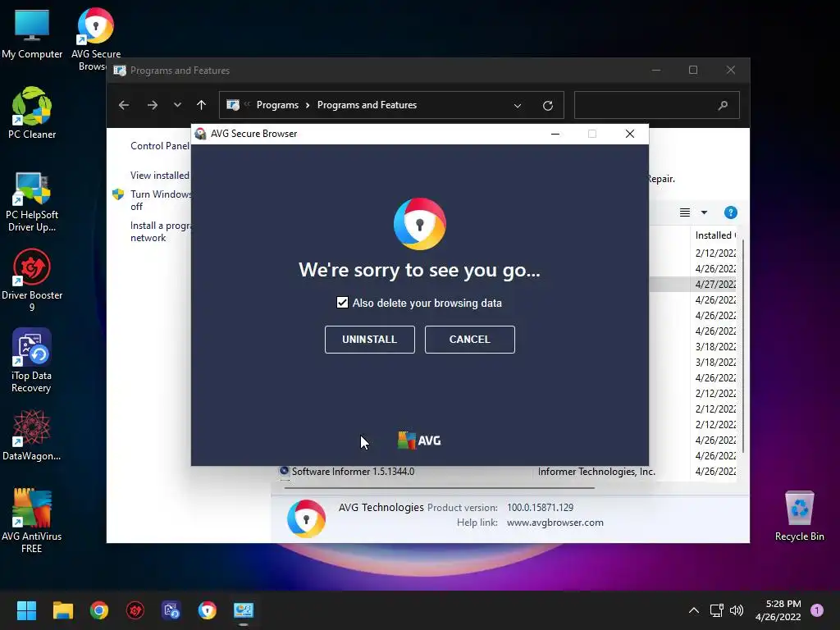Open the Windows Start menu

coord(26,610)
